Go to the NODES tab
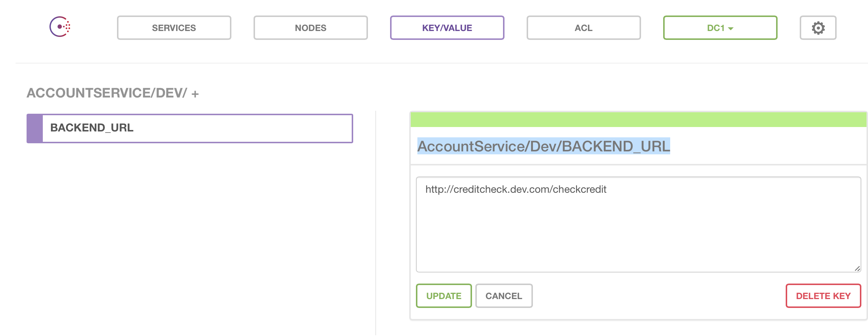The image size is (868, 336). 310,28
